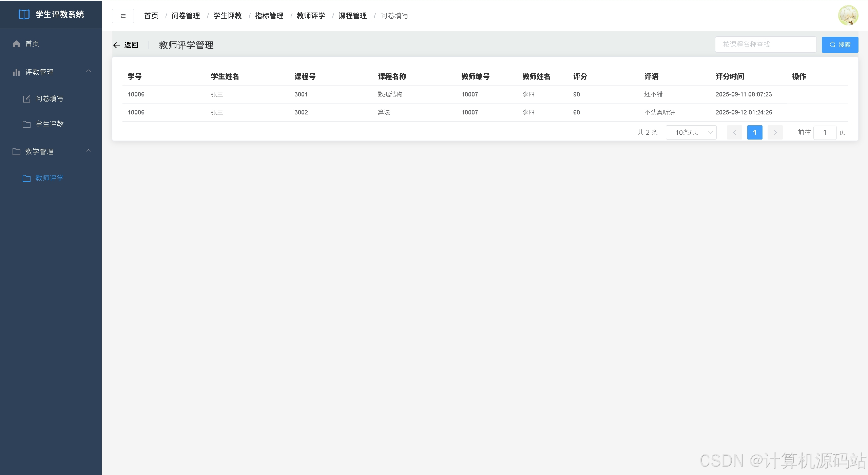Click the 教师评学管理 page title
Image resolution: width=868 pixels, height=475 pixels.
tap(186, 45)
